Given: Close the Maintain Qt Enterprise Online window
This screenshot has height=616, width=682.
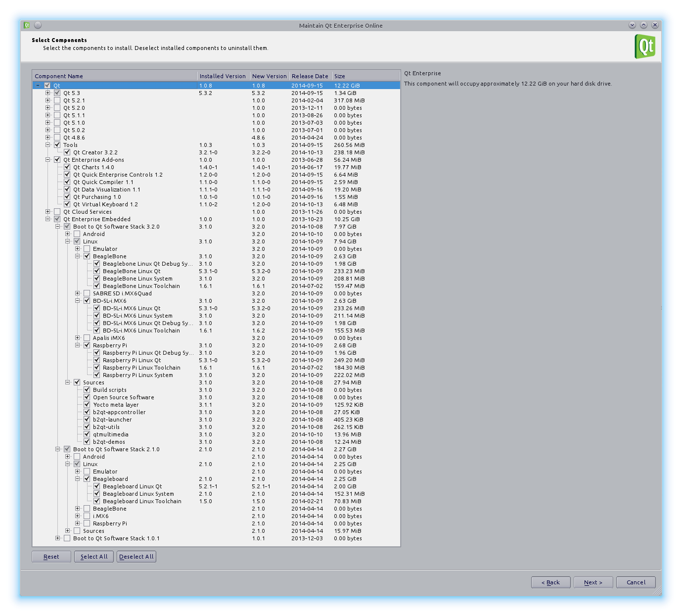Looking at the screenshot, I should coord(655,25).
